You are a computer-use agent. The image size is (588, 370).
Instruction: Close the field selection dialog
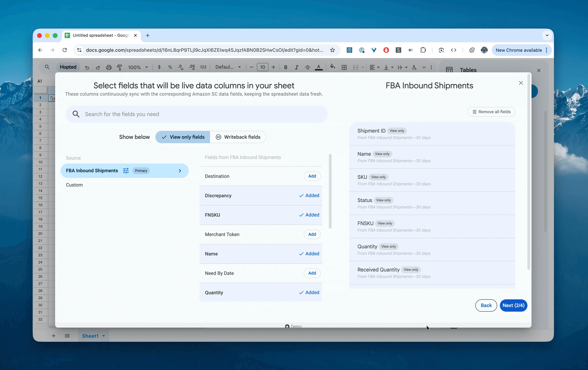coord(521,83)
